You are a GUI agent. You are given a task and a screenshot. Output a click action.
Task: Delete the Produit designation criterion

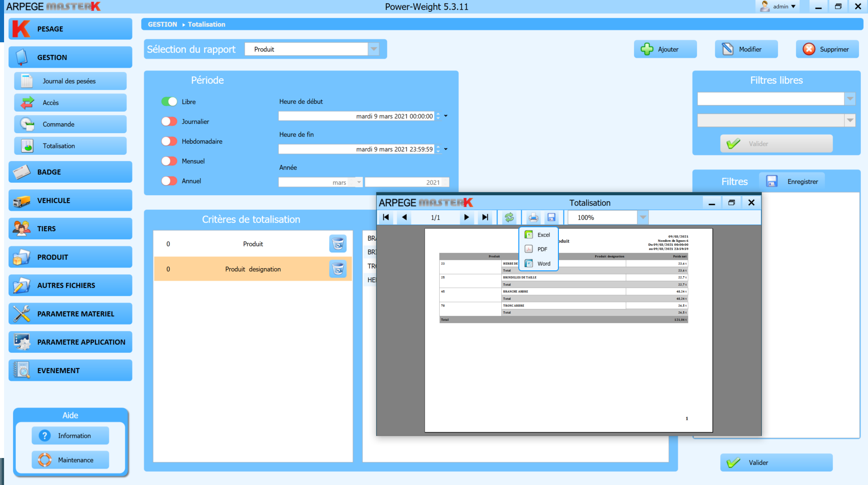pos(337,269)
